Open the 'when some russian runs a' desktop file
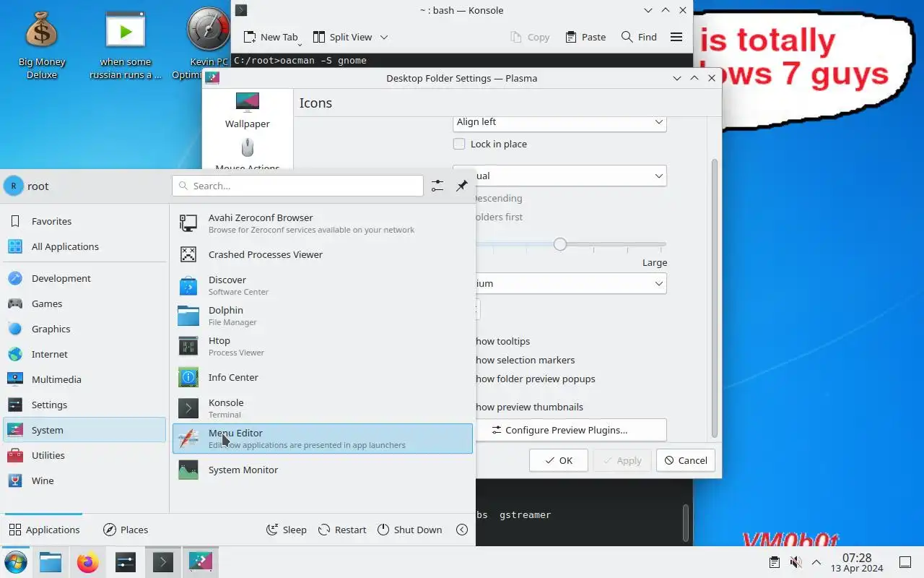Screen dimensions: 924x578 (x=126, y=45)
